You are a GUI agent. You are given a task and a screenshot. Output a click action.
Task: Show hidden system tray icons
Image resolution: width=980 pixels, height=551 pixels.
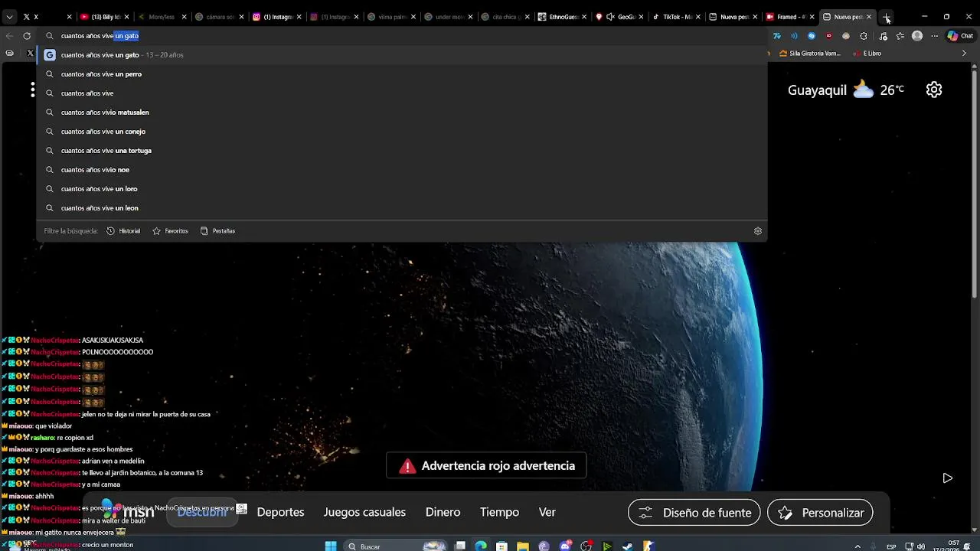tap(857, 546)
